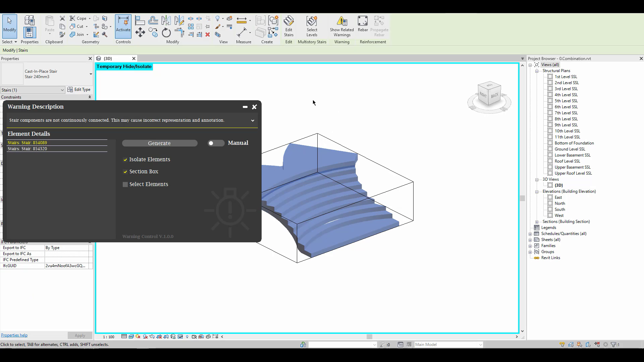Open the 1st Level SSL structural plan

[566, 77]
